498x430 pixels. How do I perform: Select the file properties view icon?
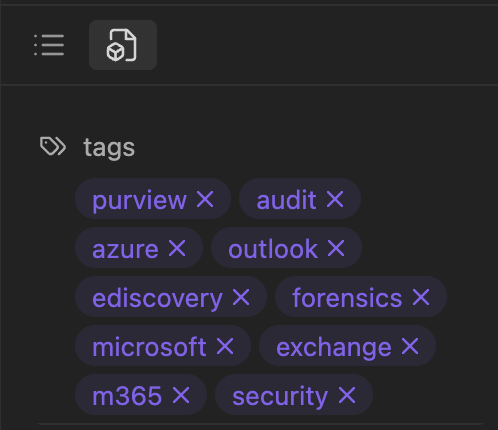click(123, 45)
